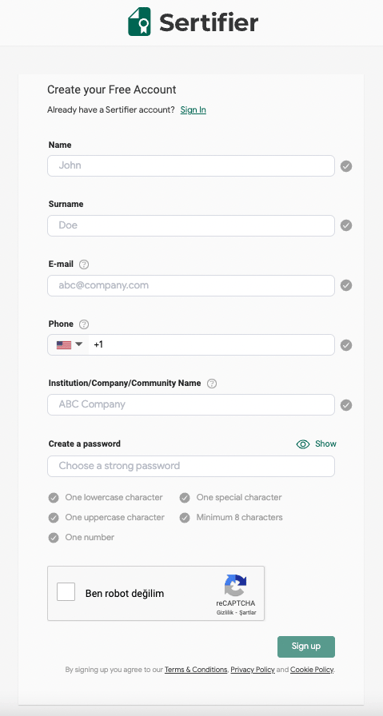Click the check icon beside Phone field

pos(346,345)
